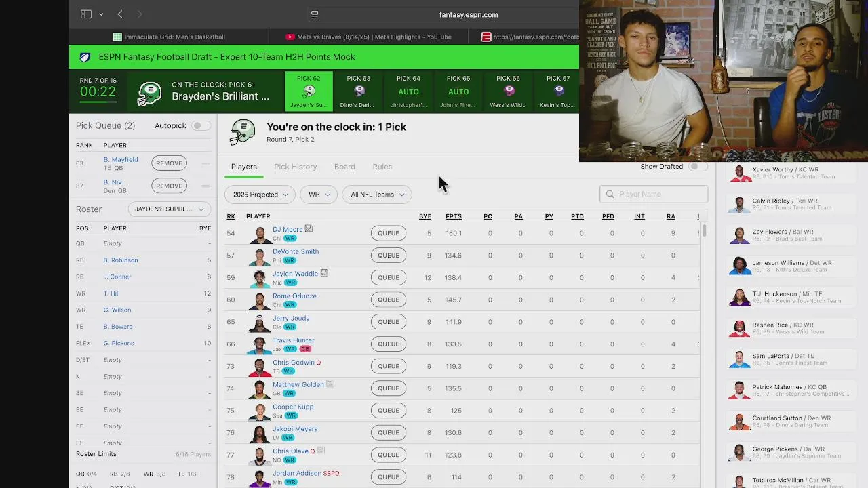Open the WR position filter dropdown

click(x=319, y=195)
